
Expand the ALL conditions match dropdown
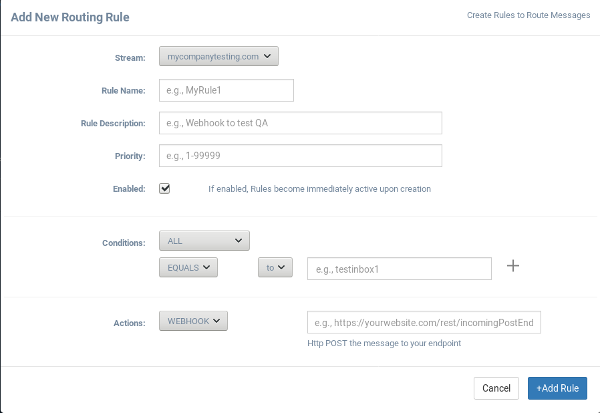(x=204, y=240)
